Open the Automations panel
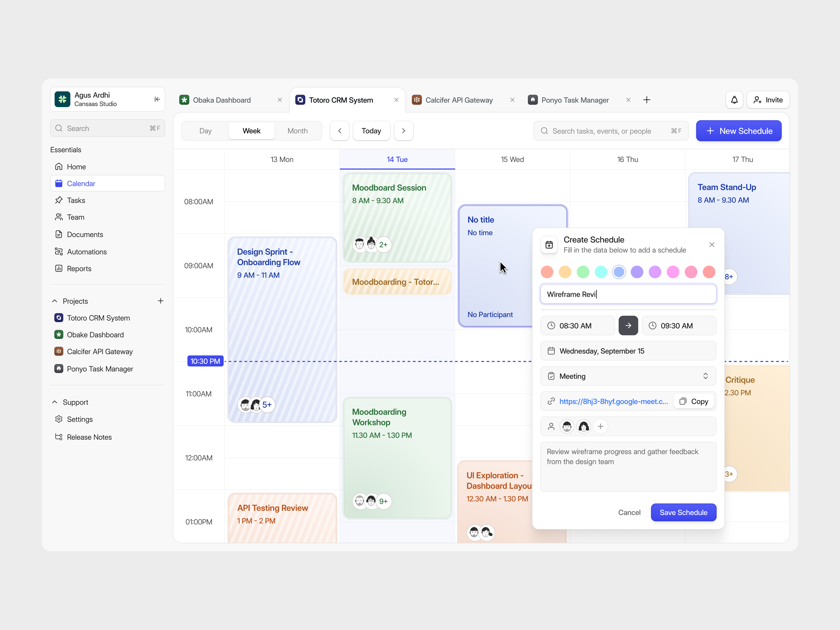The height and width of the screenshot is (630, 840). pyautogui.click(x=86, y=251)
